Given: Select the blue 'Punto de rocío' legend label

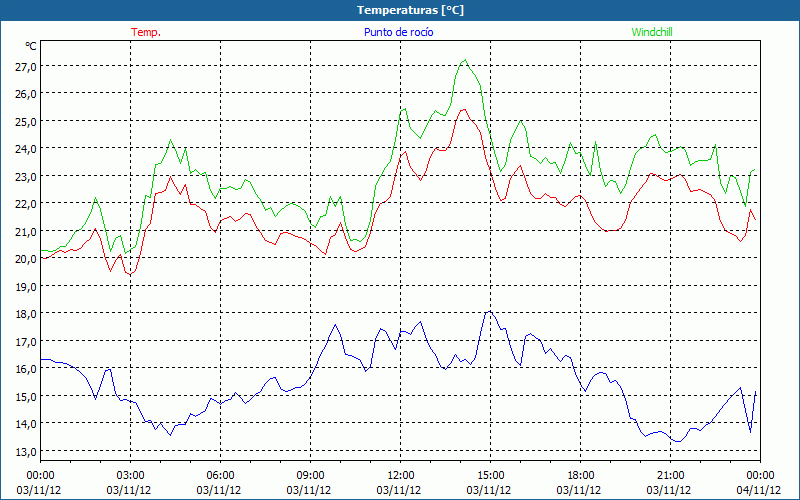Looking at the screenshot, I should 398,32.
